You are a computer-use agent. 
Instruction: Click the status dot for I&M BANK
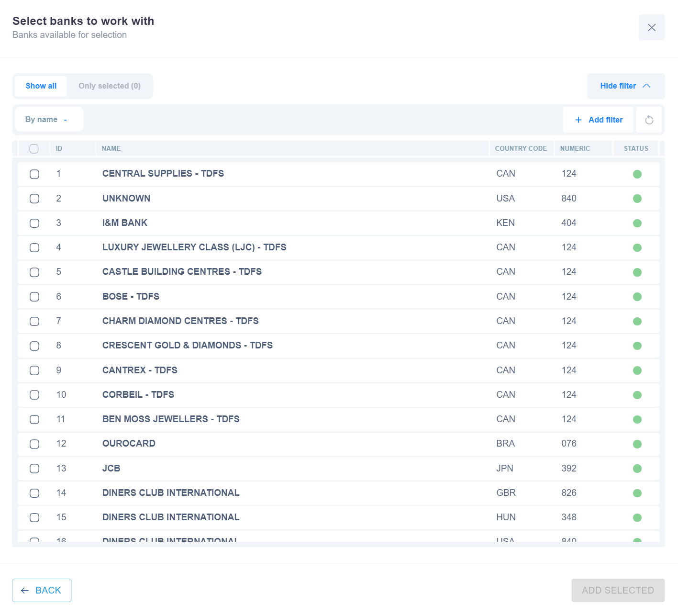(x=637, y=223)
